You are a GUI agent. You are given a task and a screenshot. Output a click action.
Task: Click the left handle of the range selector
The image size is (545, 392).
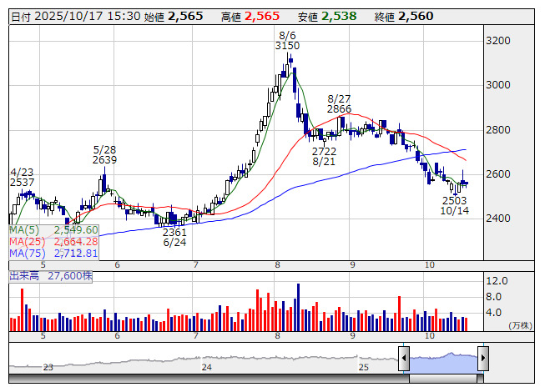click(404, 359)
